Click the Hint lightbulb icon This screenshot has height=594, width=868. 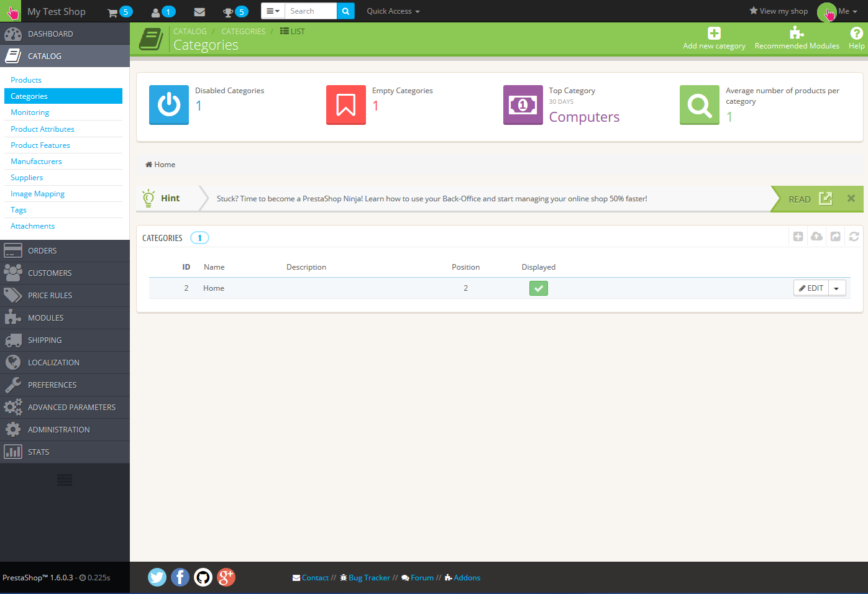[x=148, y=198]
